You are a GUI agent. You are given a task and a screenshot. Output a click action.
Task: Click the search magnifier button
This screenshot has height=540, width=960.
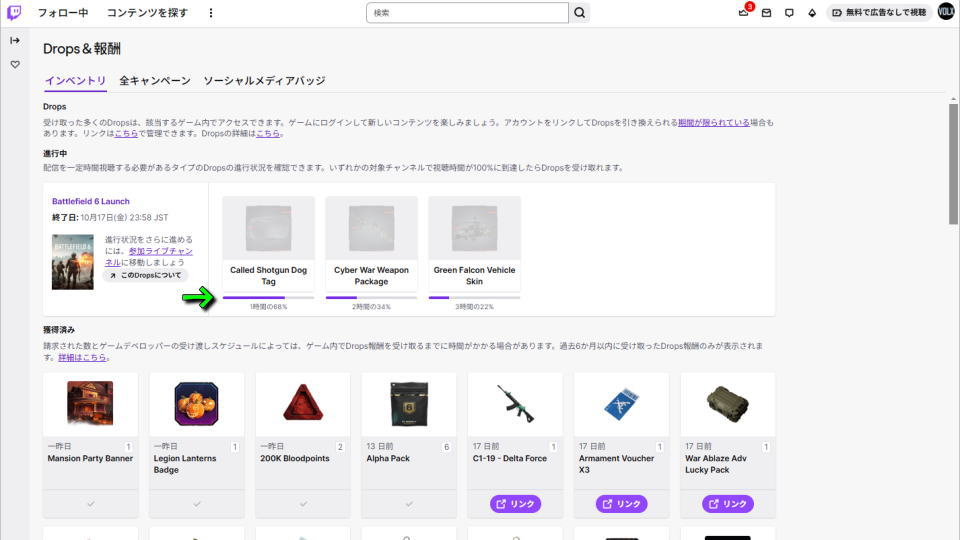tap(579, 13)
